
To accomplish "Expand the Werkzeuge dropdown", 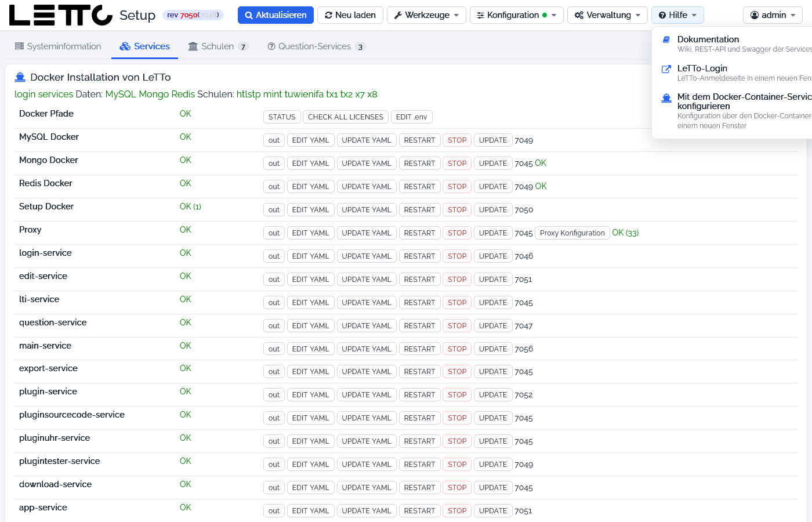I will 426,15.
